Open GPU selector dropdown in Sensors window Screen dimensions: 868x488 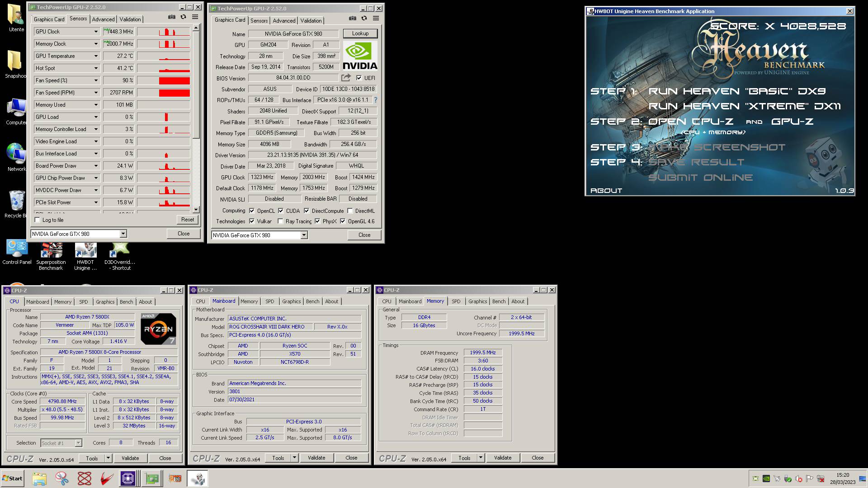coord(123,234)
